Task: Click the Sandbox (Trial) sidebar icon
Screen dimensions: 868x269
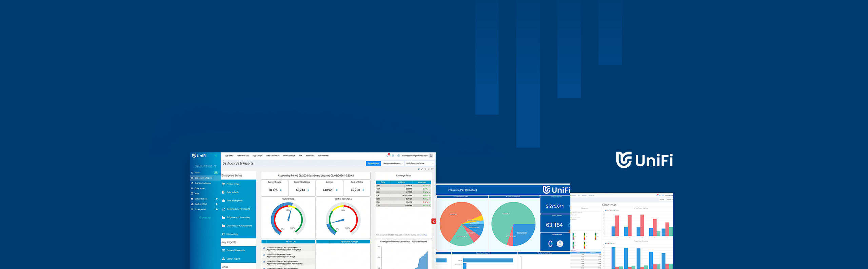Action: tap(192, 204)
